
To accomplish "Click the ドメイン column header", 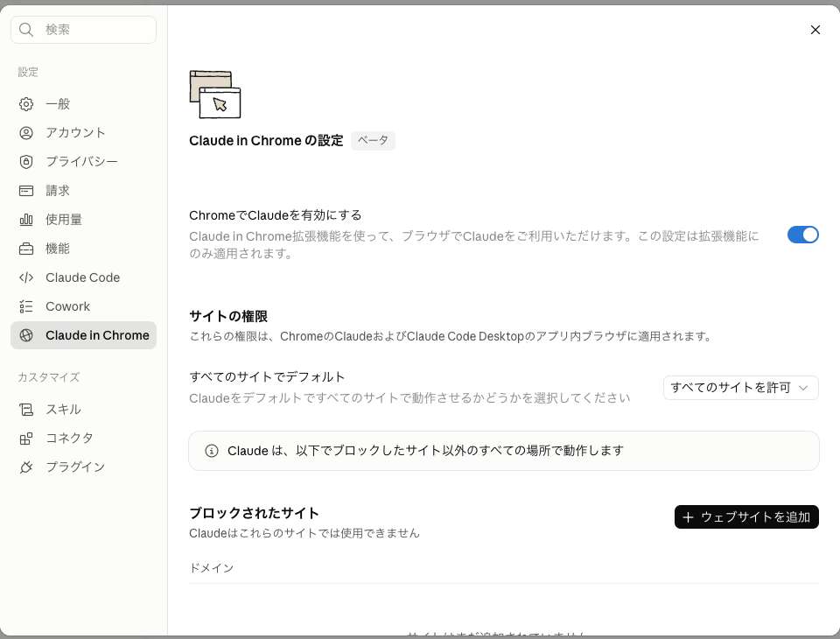I will [x=212, y=568].
